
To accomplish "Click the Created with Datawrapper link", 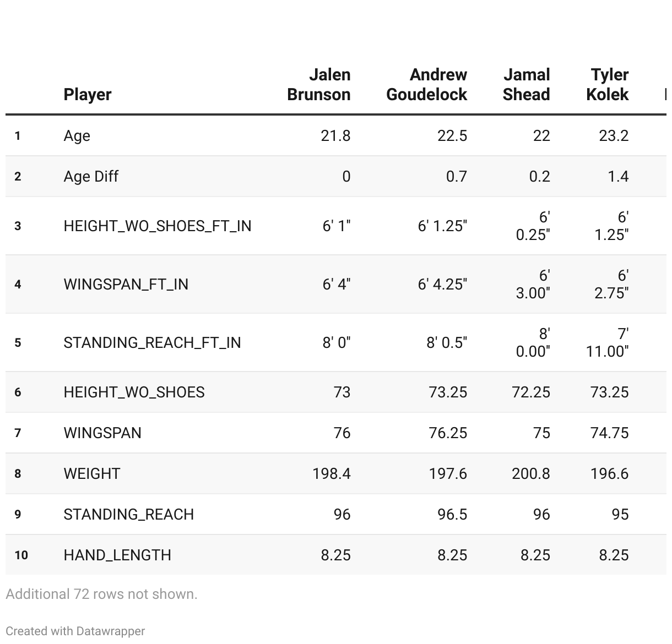I will coord(75,631).
